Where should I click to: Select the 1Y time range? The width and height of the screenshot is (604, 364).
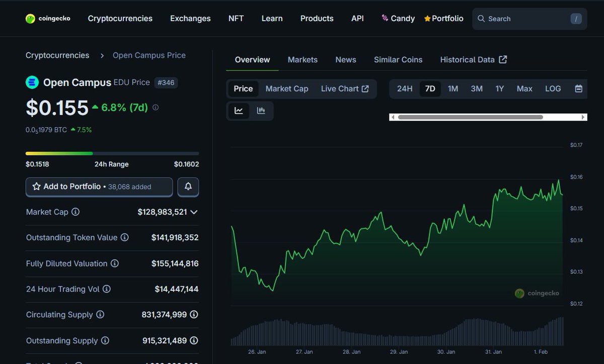point(499,88)
